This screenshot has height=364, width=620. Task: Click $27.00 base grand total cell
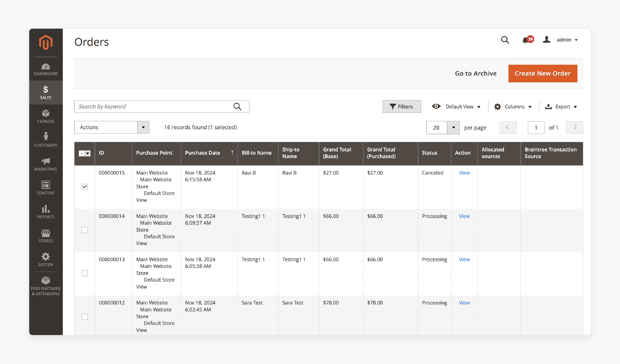tap(331, 173)
